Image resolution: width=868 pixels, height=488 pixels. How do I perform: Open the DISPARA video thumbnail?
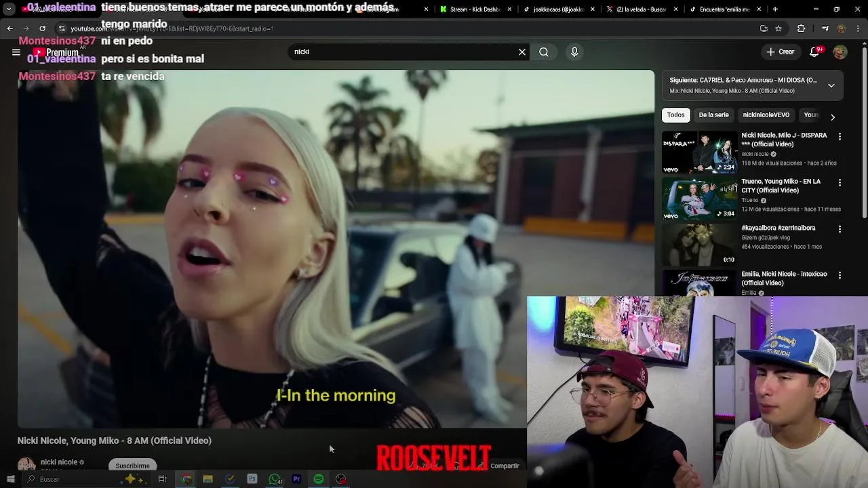699,152
